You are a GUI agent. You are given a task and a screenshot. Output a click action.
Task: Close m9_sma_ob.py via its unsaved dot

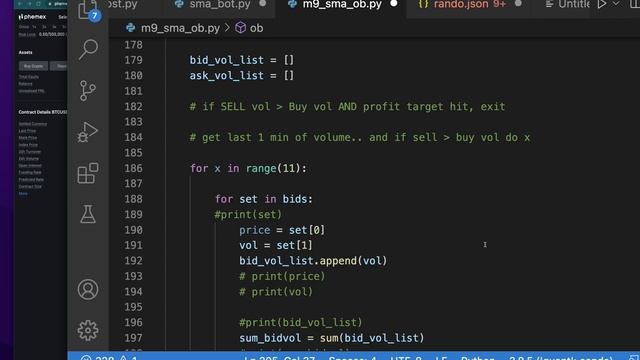[393, 4]
